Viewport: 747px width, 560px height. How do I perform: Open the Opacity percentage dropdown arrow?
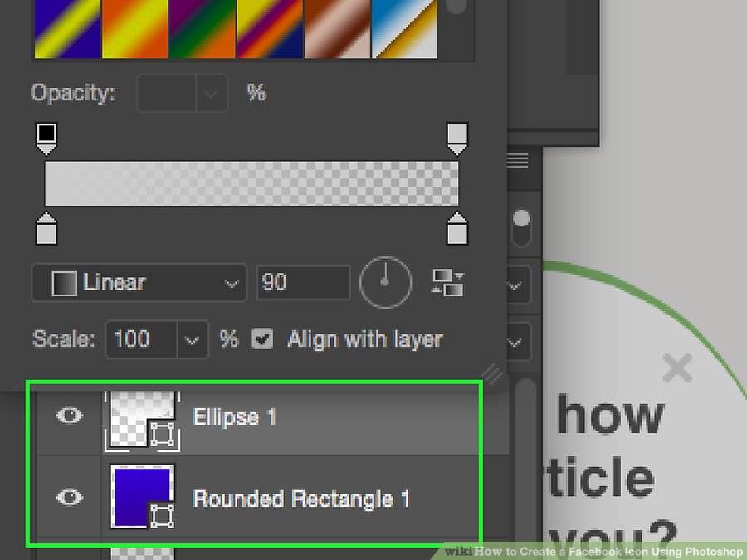tap(211, 93)
